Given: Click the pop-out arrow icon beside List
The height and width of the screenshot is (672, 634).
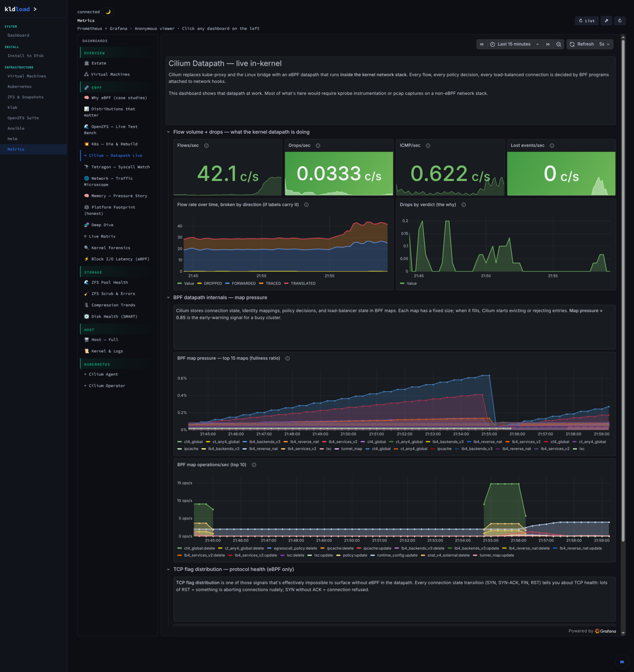Looking at the screenshot, I should pos(606,20).
